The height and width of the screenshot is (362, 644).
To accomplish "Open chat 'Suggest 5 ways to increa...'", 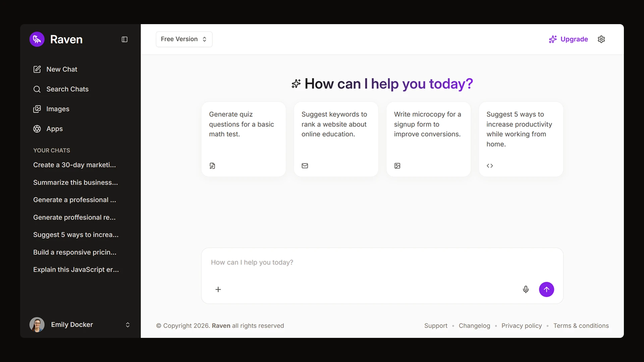I will 76,235.
